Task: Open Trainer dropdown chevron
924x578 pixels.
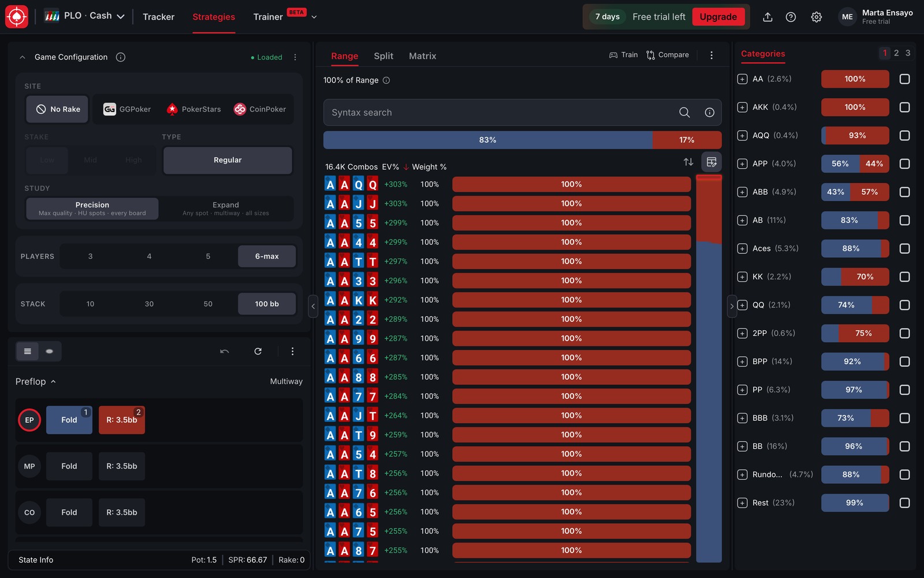Action: (314, 17)
